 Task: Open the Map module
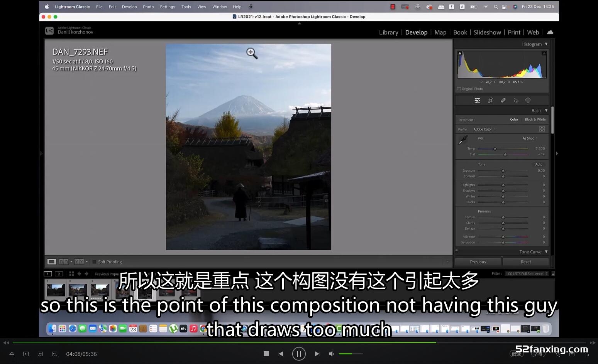click(440, 32)
